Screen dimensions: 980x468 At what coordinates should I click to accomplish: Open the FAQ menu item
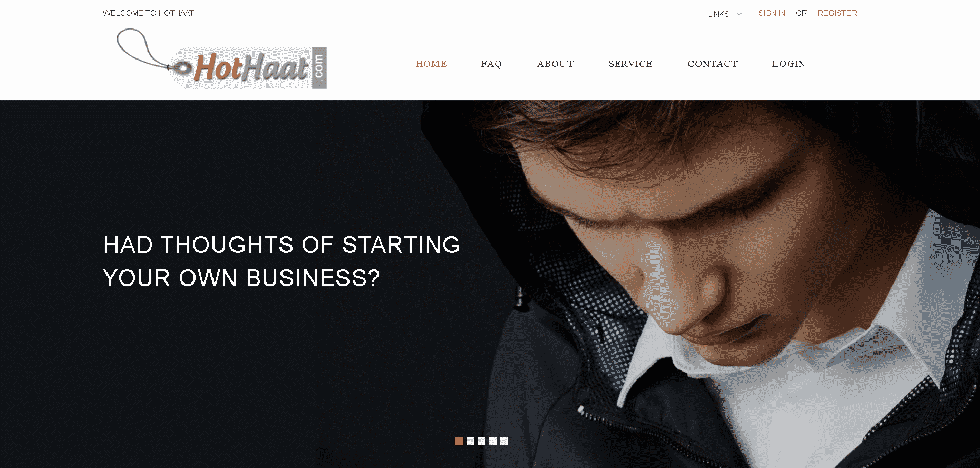pyautogui.click(x=491, y=64)
